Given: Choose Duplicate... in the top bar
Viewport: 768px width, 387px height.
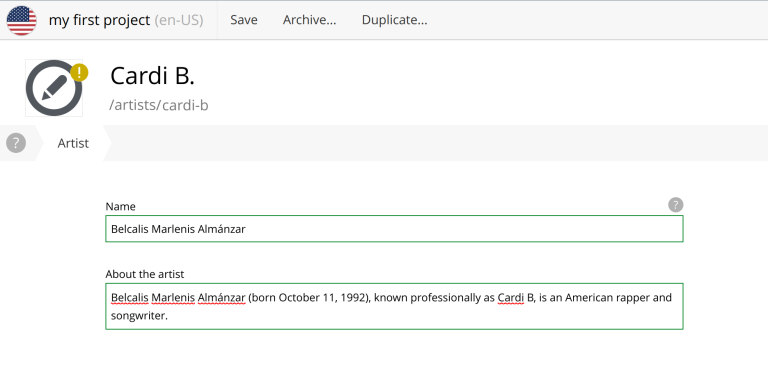Looking at the screenshot, I should 394,20.
